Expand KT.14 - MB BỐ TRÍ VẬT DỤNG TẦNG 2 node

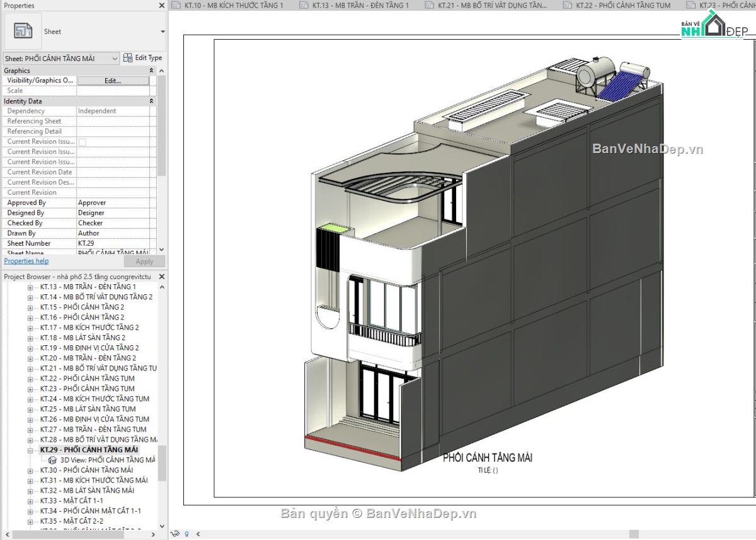tap(30, 297)
